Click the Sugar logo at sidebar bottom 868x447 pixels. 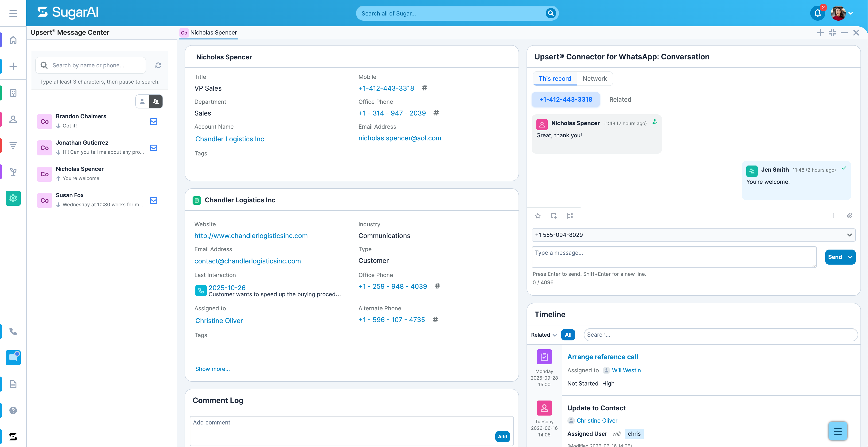[x=13, y=437]
